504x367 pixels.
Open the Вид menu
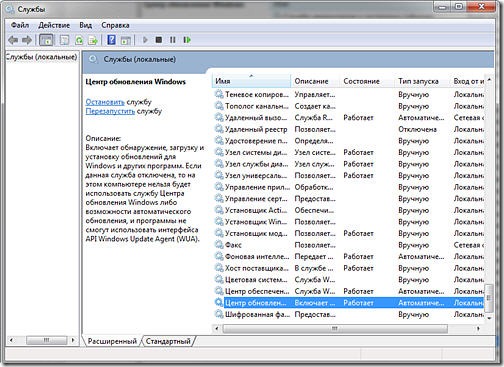click(x=86, y=25)
